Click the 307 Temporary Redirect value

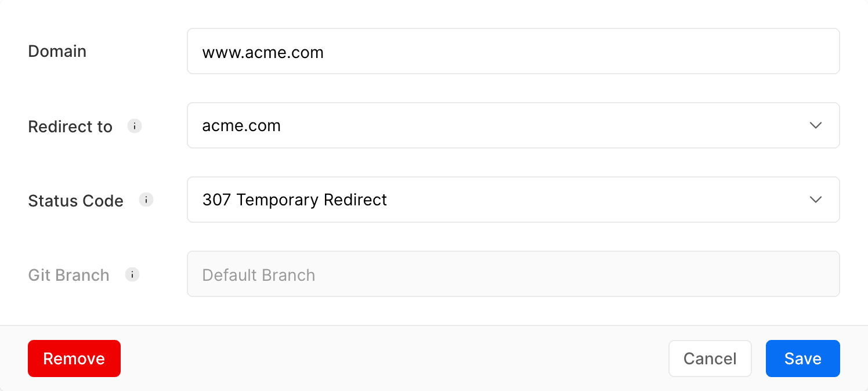pos(295,200)
